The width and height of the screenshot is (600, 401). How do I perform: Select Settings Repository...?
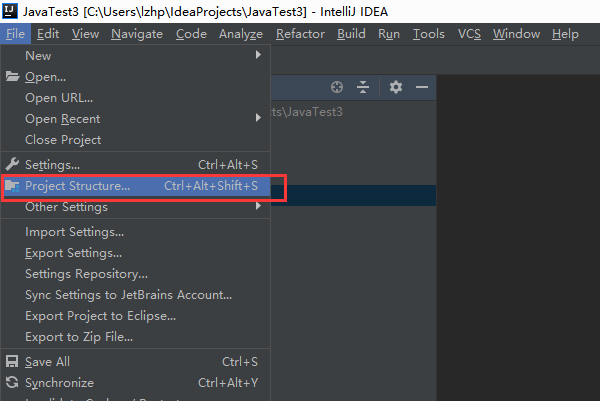click(x=135, y=274)
